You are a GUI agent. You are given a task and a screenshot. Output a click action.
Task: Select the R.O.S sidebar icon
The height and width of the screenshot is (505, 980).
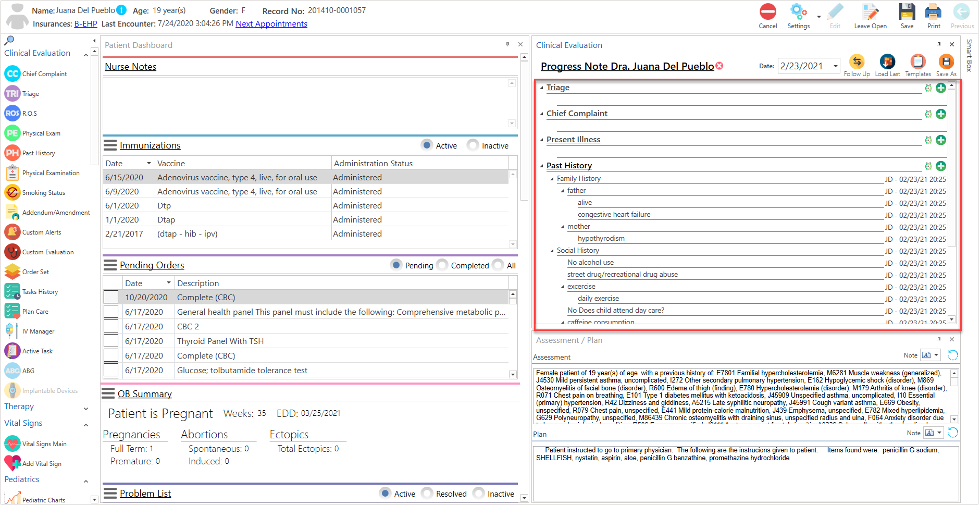click(12, 113)
